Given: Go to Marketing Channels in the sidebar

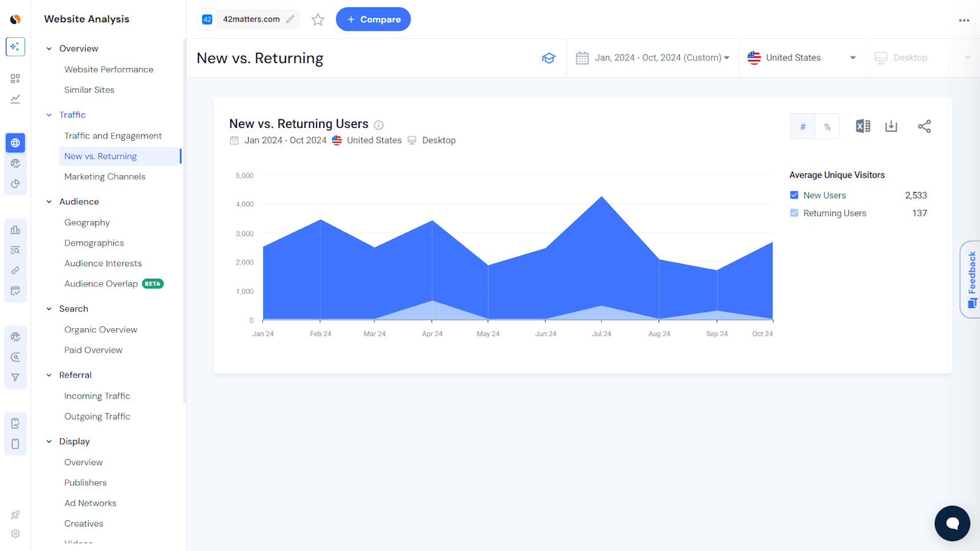Looking at the screenshot, I should [105, 176].
